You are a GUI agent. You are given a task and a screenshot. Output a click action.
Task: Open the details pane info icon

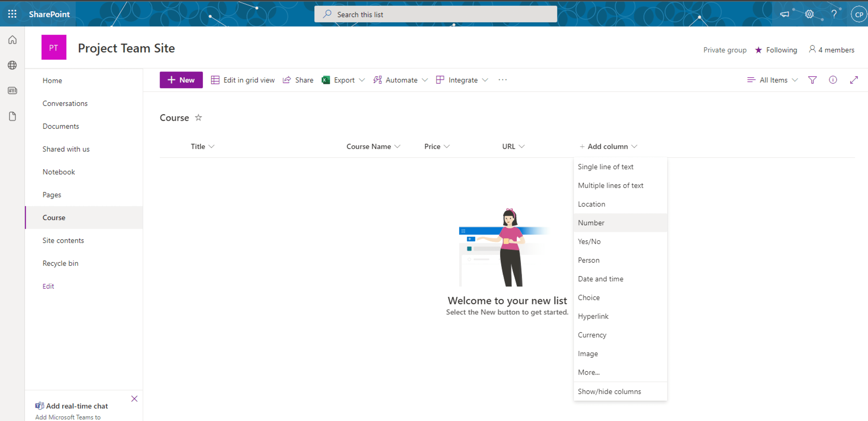click(x=833, y=80)
